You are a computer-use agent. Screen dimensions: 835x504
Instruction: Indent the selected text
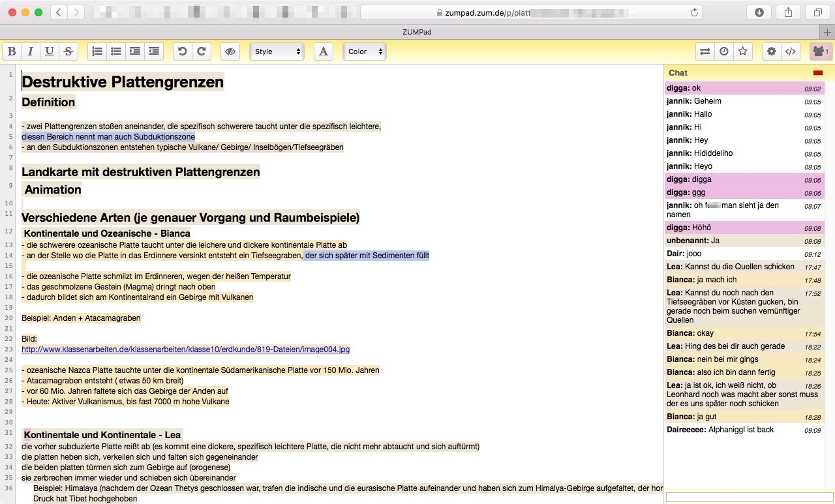click(x=135, y=52)
